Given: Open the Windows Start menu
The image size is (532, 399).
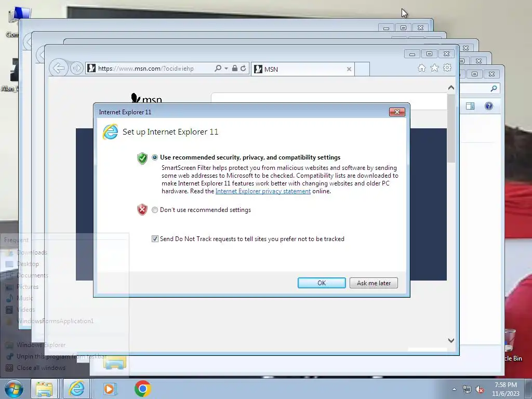Looking at the screenshot, I should [x=14, y=389].
